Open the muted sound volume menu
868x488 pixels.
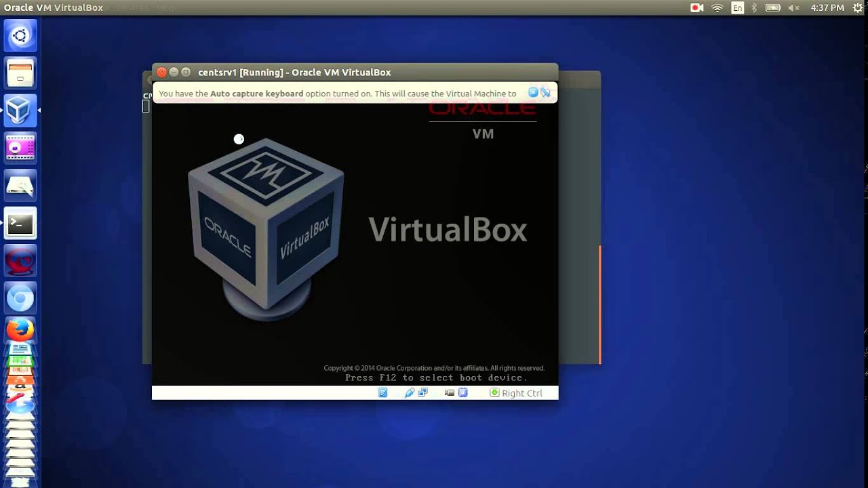pos(795,7)
